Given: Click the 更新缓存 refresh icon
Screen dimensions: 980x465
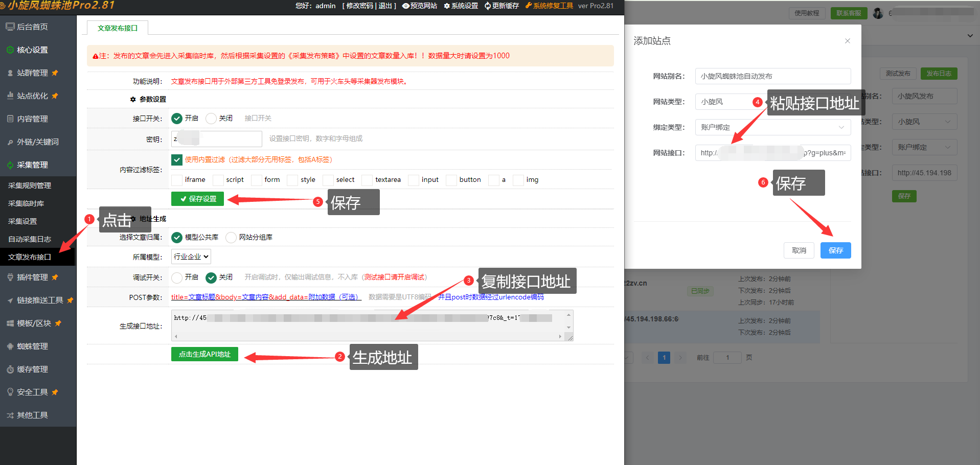Looking at the screenshot, I should pyautogui.click(x=488, y=6).
